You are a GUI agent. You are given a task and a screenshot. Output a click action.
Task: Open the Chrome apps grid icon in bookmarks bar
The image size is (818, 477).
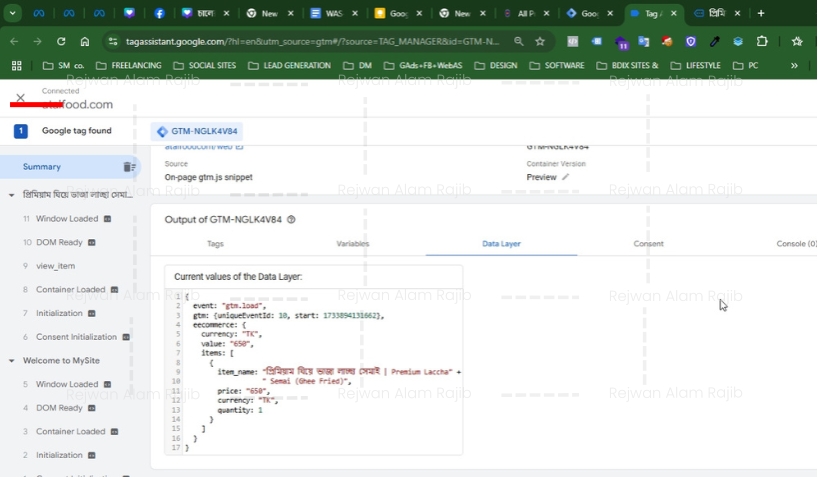click(x=16, y=66)
